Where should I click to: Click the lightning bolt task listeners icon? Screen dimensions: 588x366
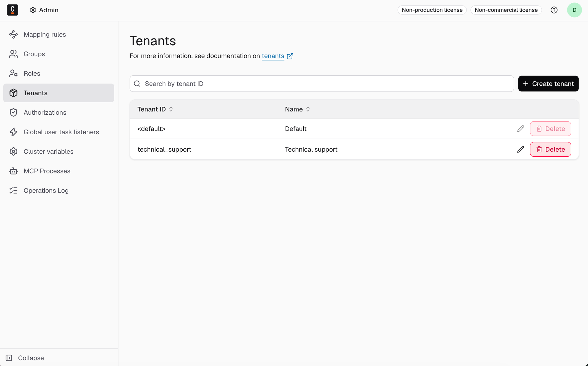pos(14,132)
